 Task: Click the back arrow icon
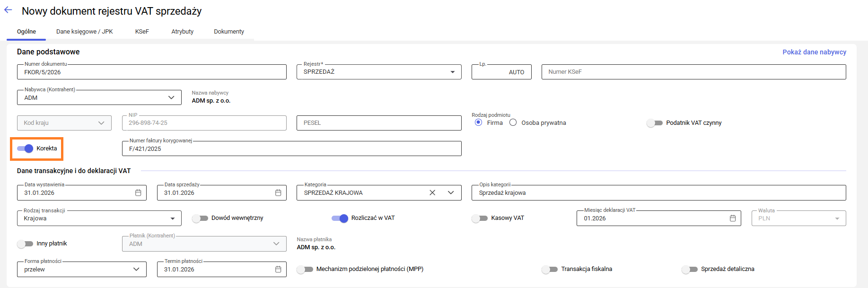[x=8, y=10]
